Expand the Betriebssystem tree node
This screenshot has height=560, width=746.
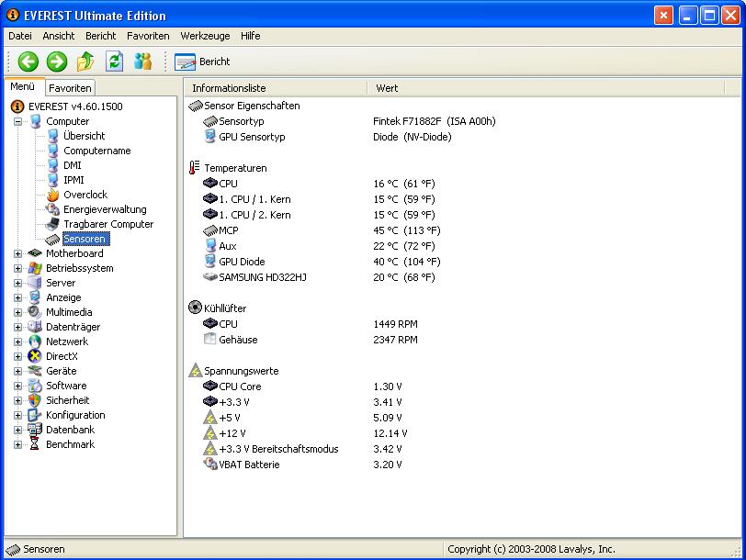(17, 269)
